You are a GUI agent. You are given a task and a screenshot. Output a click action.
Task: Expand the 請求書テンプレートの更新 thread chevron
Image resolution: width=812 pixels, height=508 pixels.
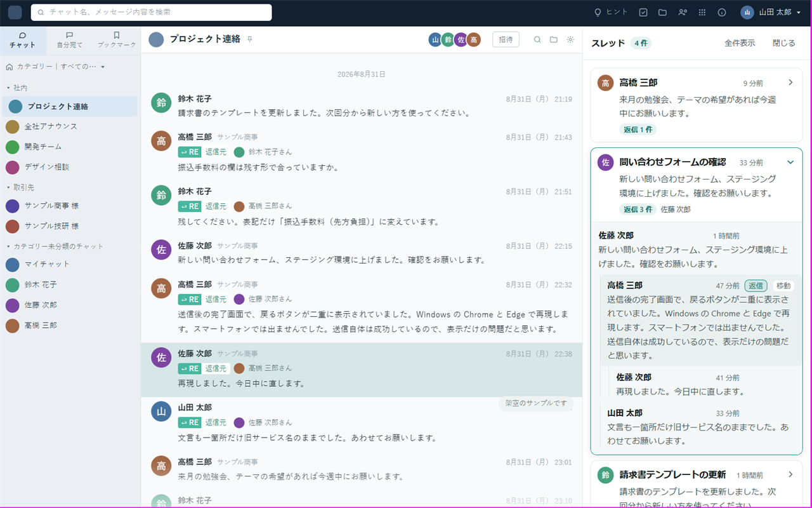(x=790, y=474)
